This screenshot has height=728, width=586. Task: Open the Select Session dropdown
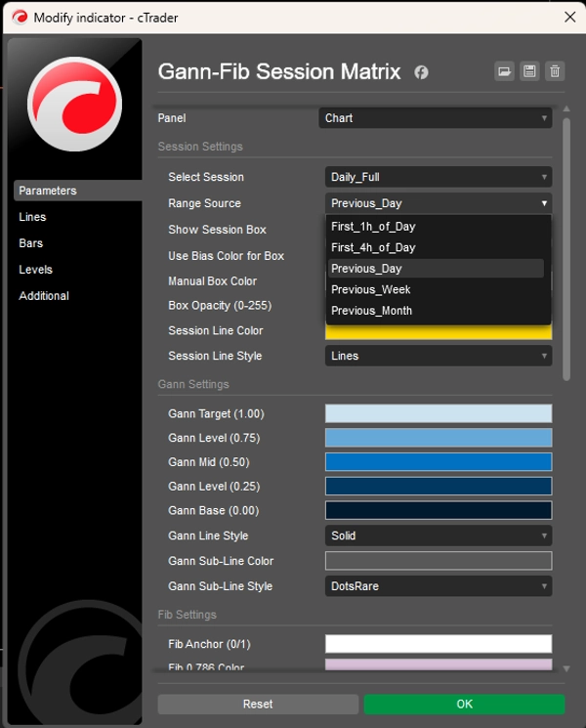point(438,177)
